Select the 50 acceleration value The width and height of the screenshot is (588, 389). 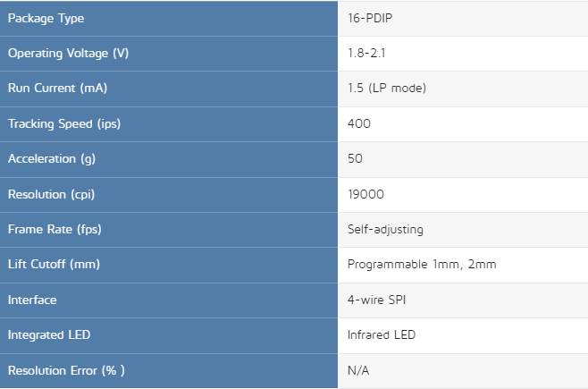[355, 158]
